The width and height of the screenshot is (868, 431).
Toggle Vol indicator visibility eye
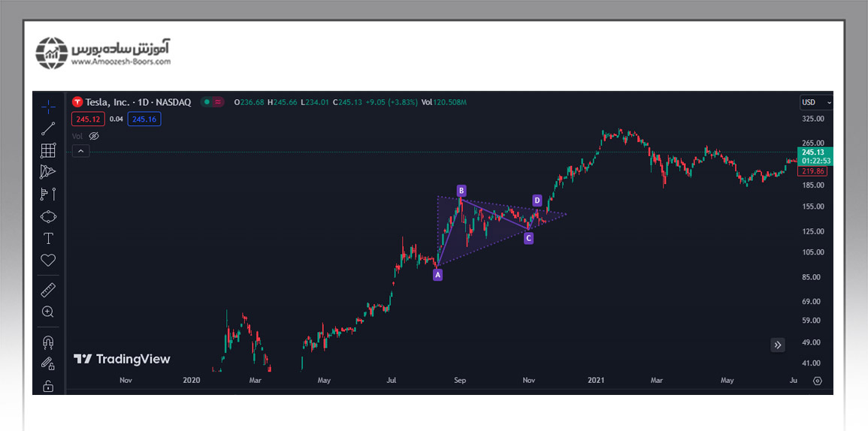94,136
